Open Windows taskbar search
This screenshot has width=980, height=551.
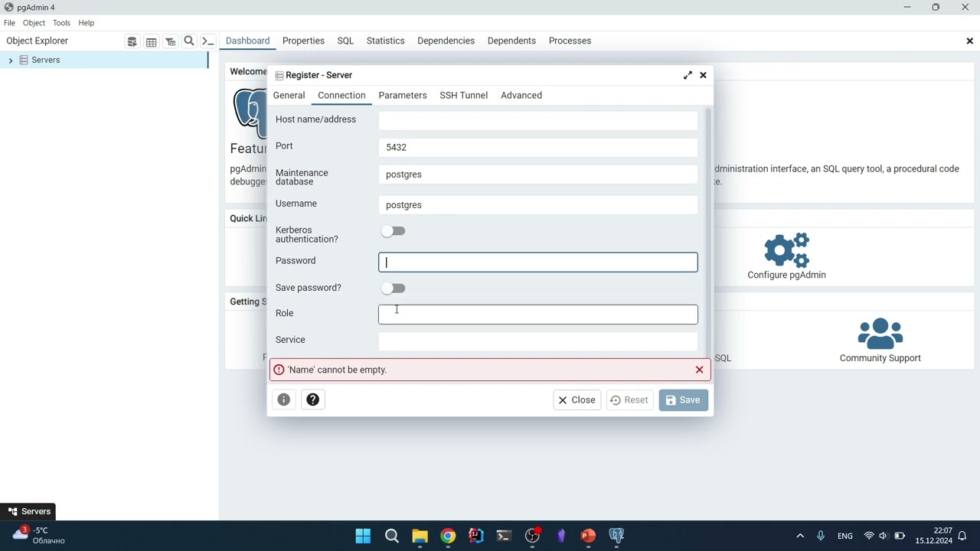tap(392, 536)
